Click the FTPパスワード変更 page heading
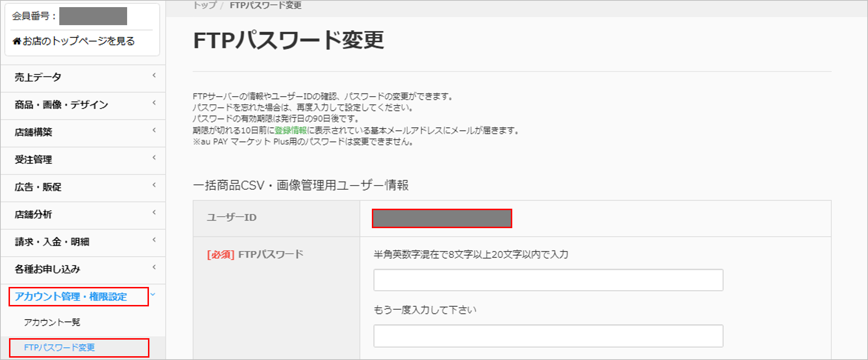 coord(288,40)
